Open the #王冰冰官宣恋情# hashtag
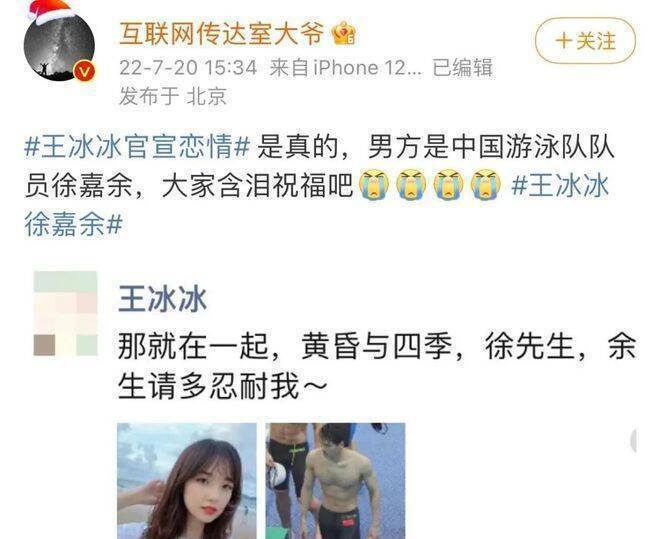 point(138,148)
